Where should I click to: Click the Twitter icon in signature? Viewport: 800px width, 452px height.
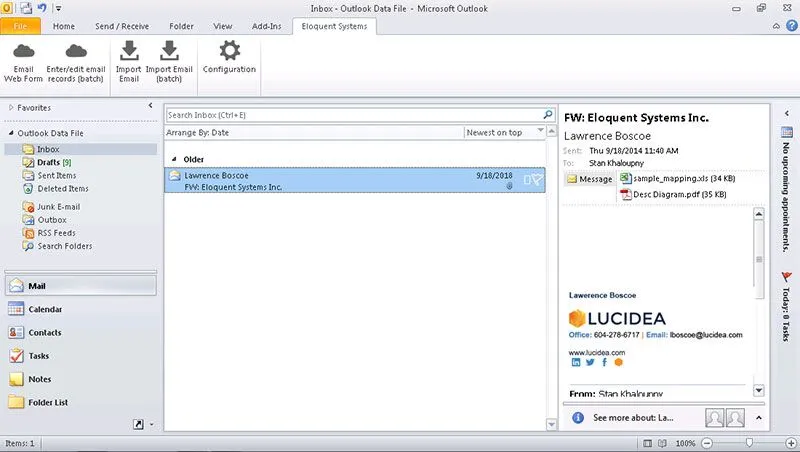(x=590, y=362)
